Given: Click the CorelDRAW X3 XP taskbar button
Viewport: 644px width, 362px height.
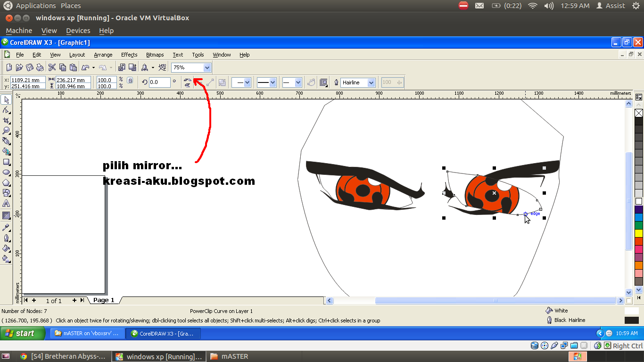Looking at the screenshot, I should click(x=164, y=333).
